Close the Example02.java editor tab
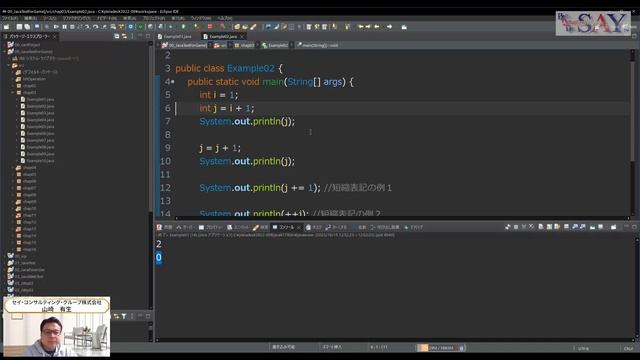This screenshot has width=640, height=360. (x=242, y=36)
